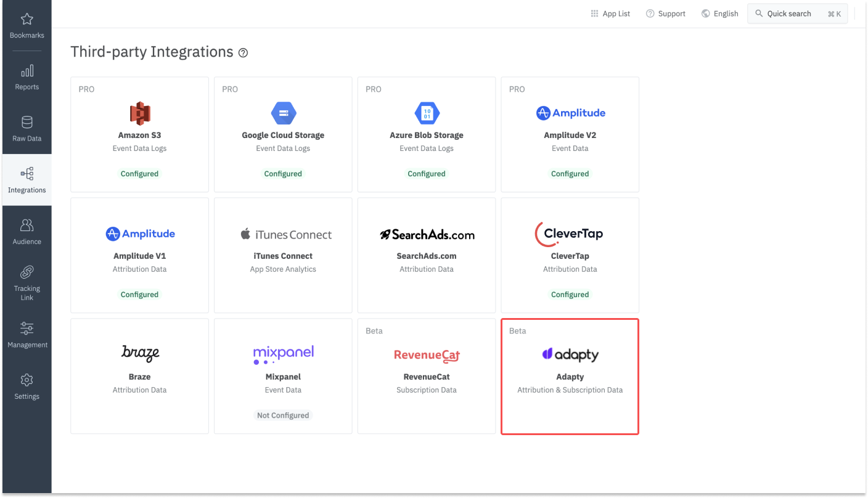Click the Third-party Integrations page heading
This screenshot has height=498, width=868.
point(152,52)
